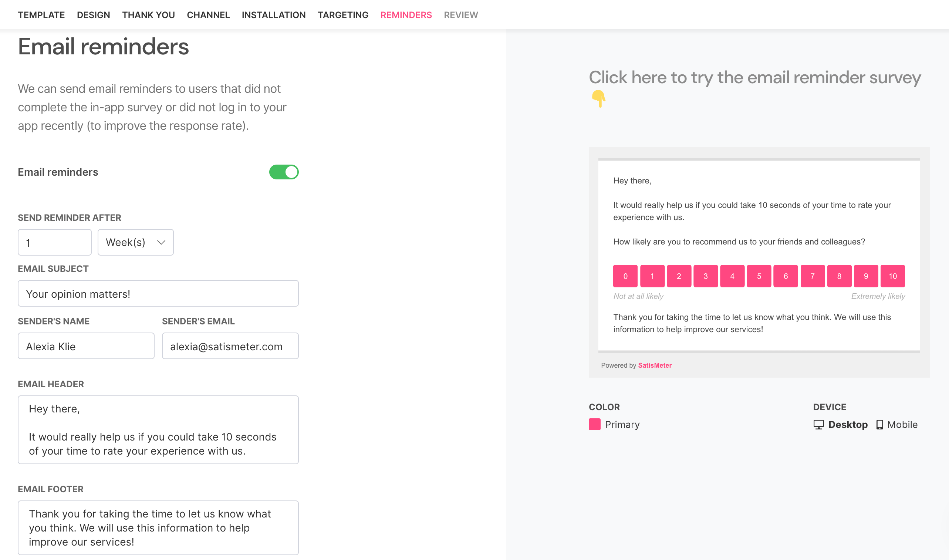Select the Mobile preview label

point(902,425)
